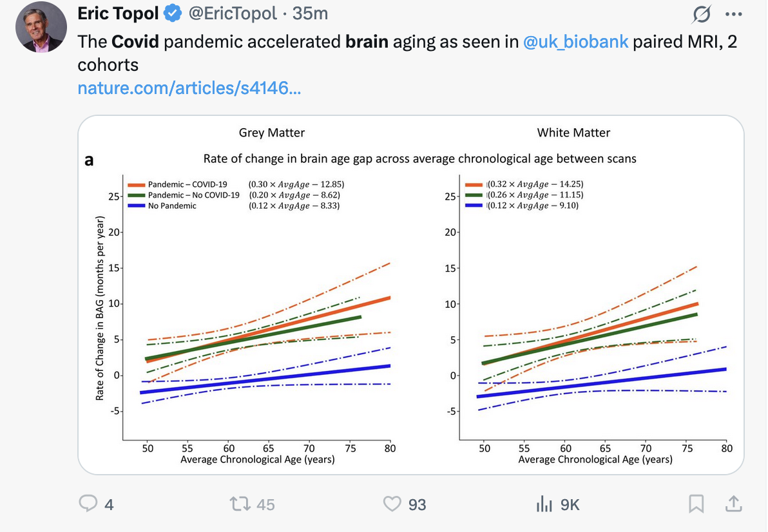This screenshot has width=768, height=532.
Task: Open Eric Topol's profile photo
Action: click(x=40, y=27)
